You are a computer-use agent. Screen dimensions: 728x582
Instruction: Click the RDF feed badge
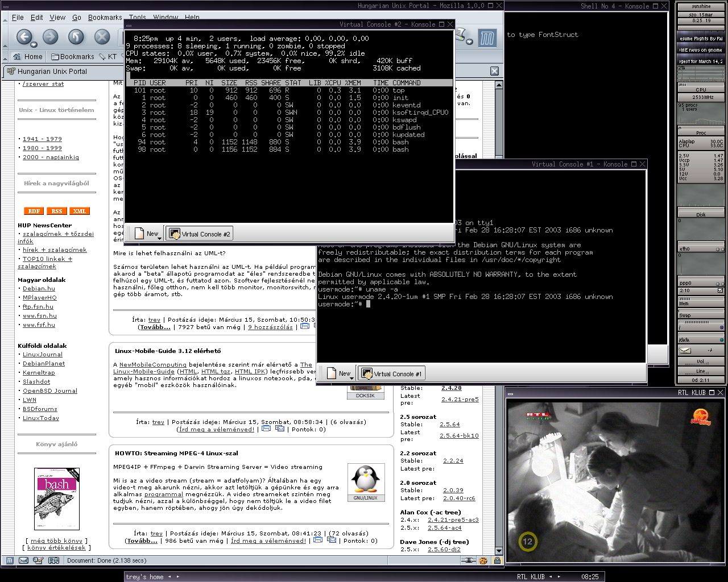tap(34, 211)
